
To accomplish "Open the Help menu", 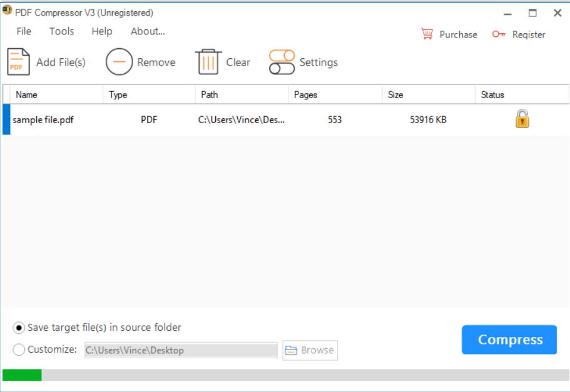I will click(x=101, y=31).
